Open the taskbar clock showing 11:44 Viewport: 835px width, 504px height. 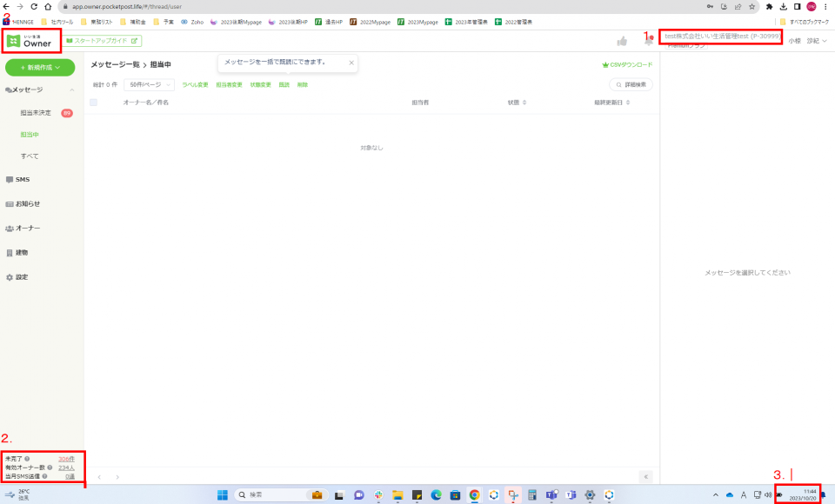803,495
